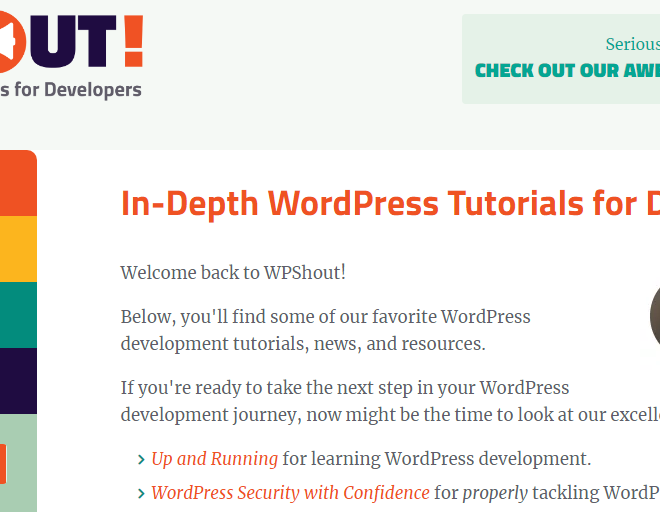This screenshot has height=512, width=660.
Task: Click the chevron bullet before 'WordPress Security'
Action: pos(141,493)
